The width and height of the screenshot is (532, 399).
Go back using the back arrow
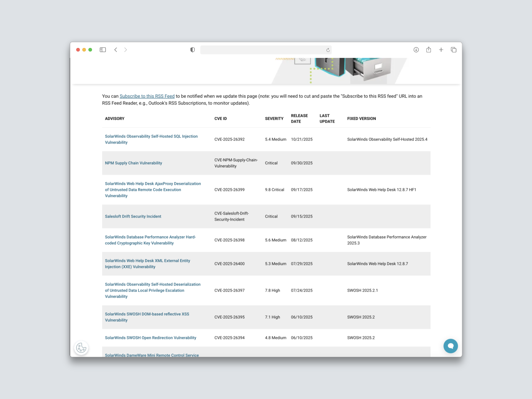click(x=116, y=50)
